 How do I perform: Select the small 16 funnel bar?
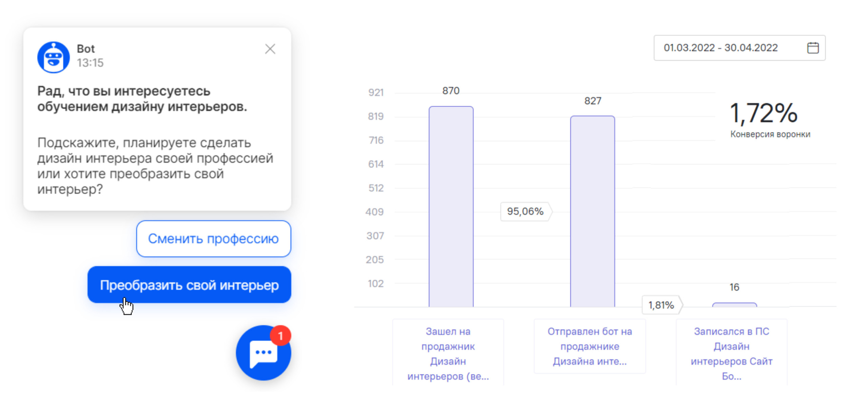tap(734, 305)
